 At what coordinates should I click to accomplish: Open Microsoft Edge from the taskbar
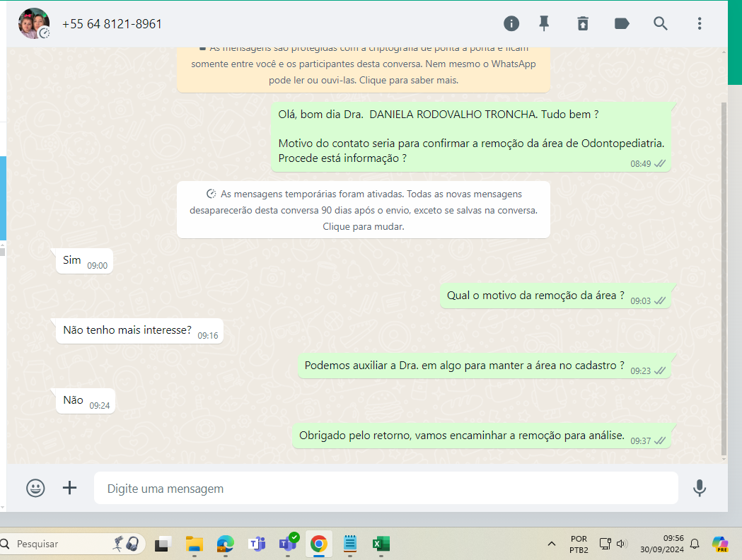225,544
